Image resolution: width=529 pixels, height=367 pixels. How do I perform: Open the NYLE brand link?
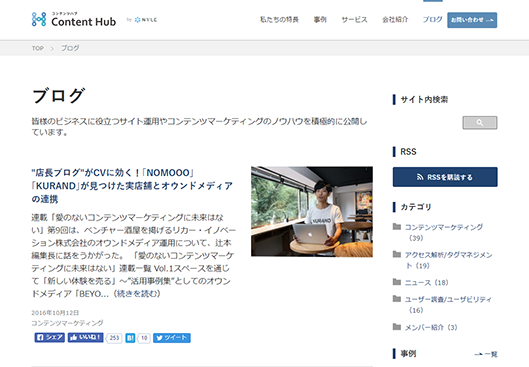[x=146, y=20]
